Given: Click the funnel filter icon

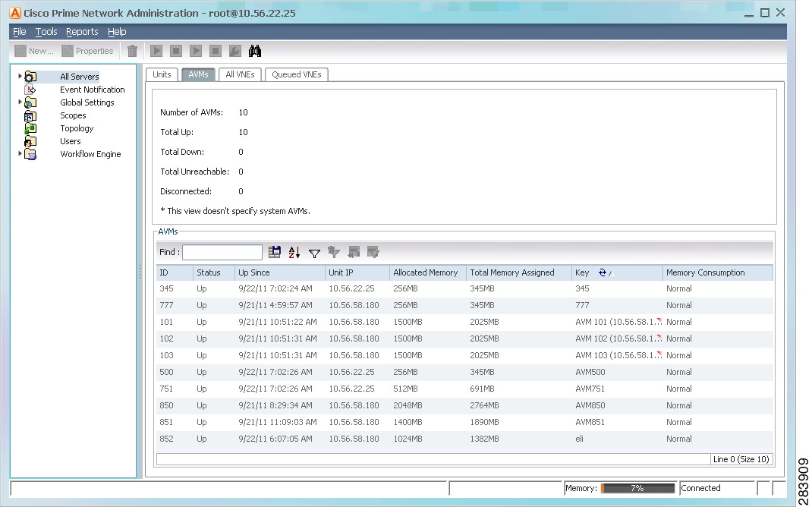Looking at the screenshot, I should tap(314, 253).
